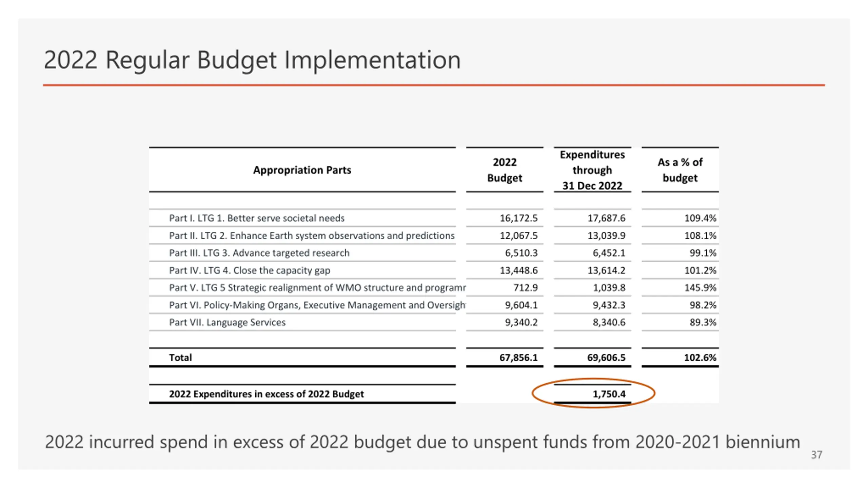This screenshot has height=488, width=868.
Task: Click percentage 109.4%
Action: (700, 218)
